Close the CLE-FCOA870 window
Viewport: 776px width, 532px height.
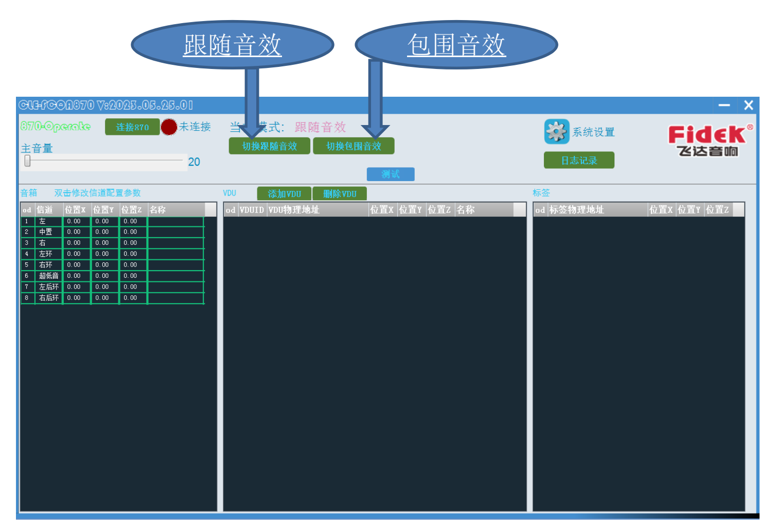click(x=749, y=105)
